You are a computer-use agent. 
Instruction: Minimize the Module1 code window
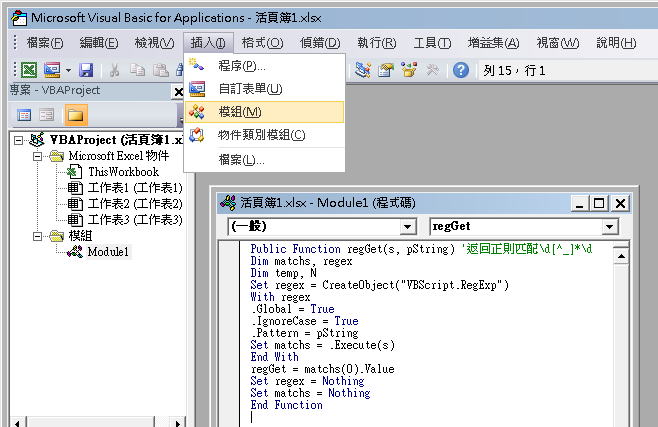click(580, 203)
